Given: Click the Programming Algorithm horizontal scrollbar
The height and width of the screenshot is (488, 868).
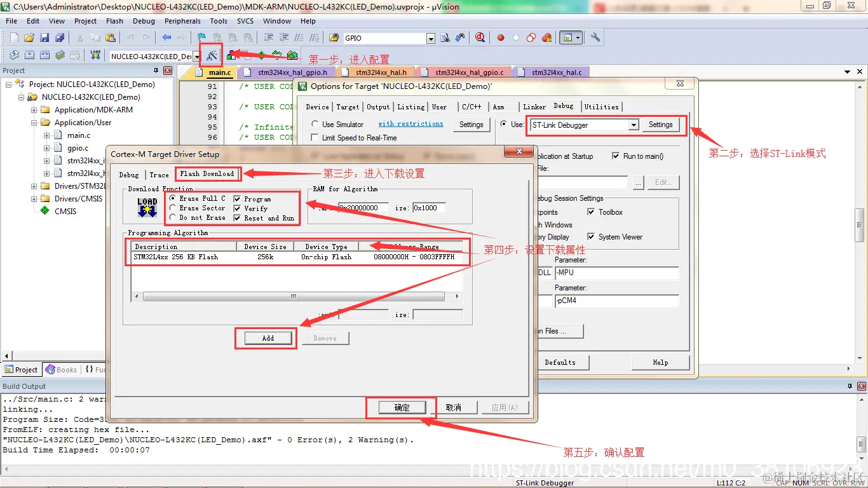Looking at the screenshot, I should [x=297, y=296].
